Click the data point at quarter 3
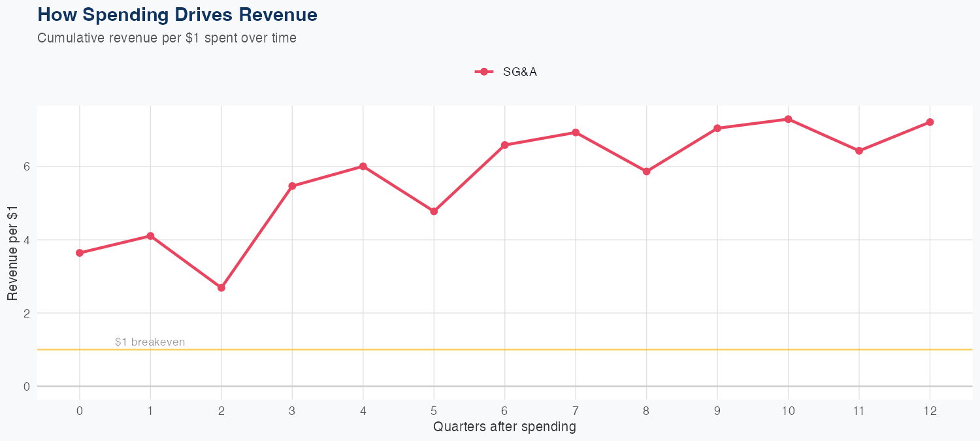Viewport: 980px width, 441px height. (292, 186)
